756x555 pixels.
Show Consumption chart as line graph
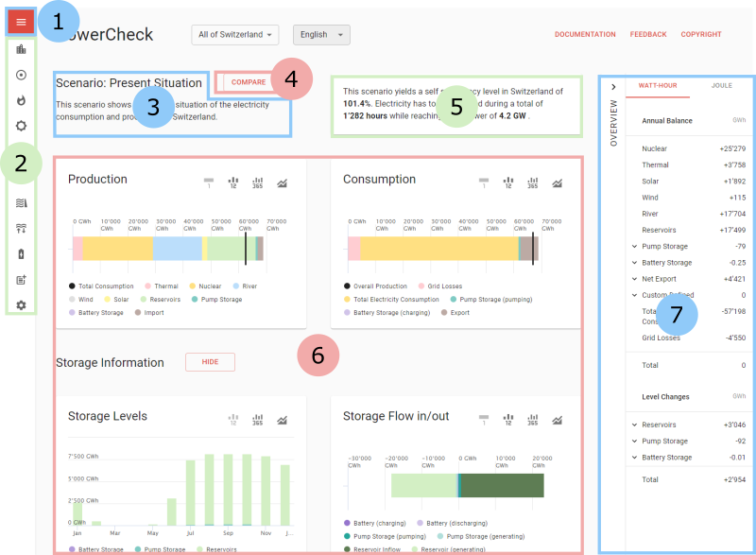coord(558,182)
